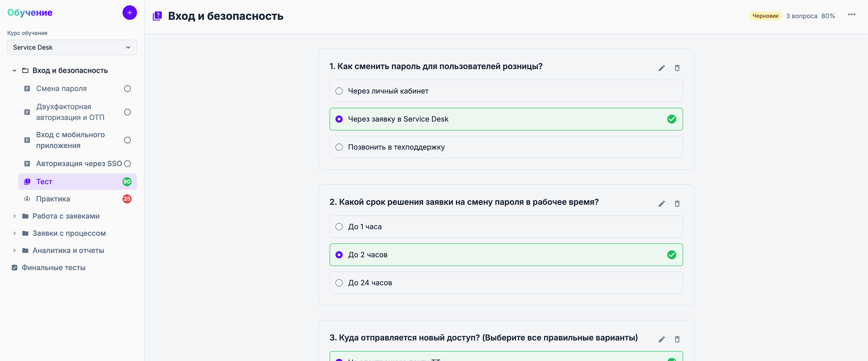This screenshot has height=361, width=868.
Task: Delete question 2 with trash icon
Action: (677, 203)
